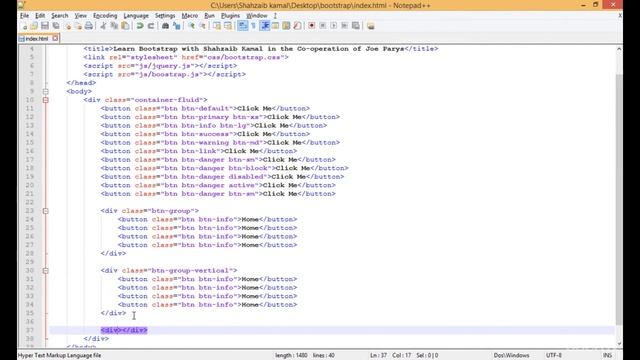640x360 pixels.
Task: Save the current file via toolbar
Action: [45, 26]
